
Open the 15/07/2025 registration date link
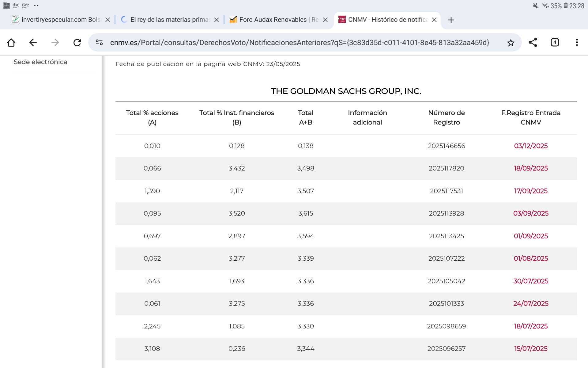(x=531, y=349)
